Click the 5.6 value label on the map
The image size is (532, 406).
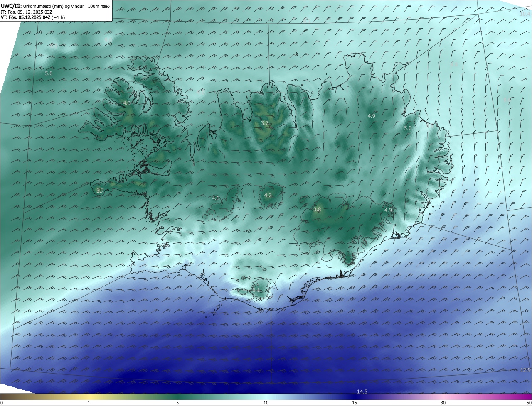click(49, 73)
